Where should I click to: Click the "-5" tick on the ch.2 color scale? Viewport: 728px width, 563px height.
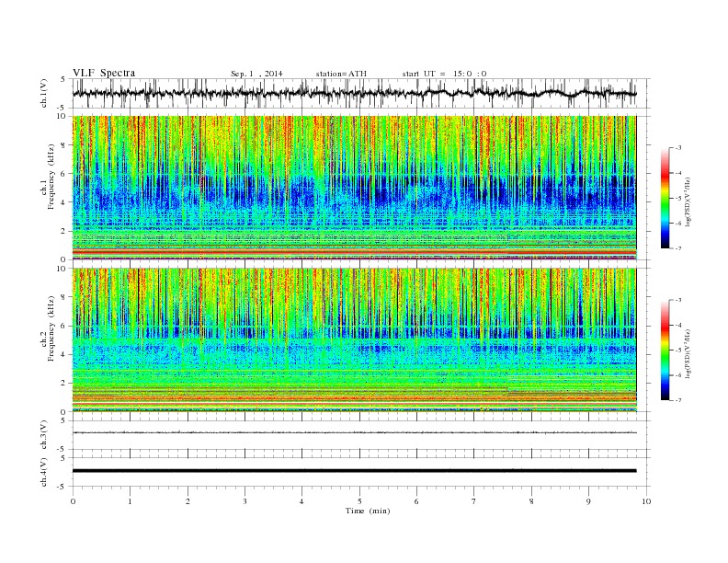pos(678,350)
